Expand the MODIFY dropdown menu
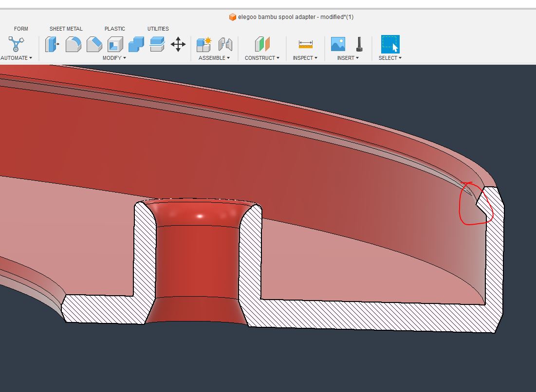Viewport: 536px width, 392px height. tap(114, 58)
